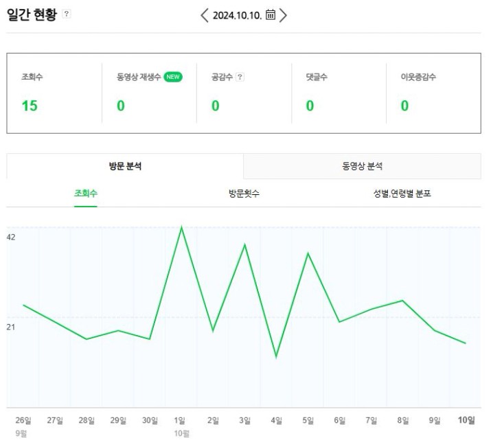Open the 방문횟수 sub-tab
This screenshot has height=440, width=504.
[244, 194]
